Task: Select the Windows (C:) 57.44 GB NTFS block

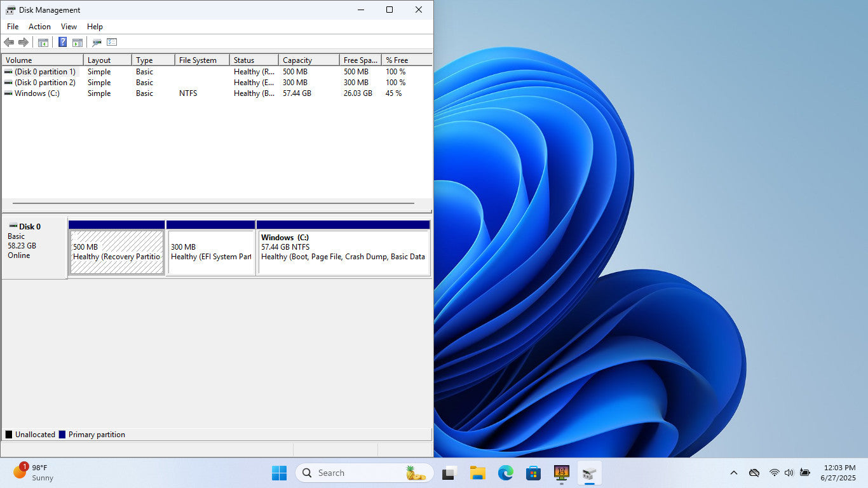Action: pyautogui.click(x=344, y=248)
